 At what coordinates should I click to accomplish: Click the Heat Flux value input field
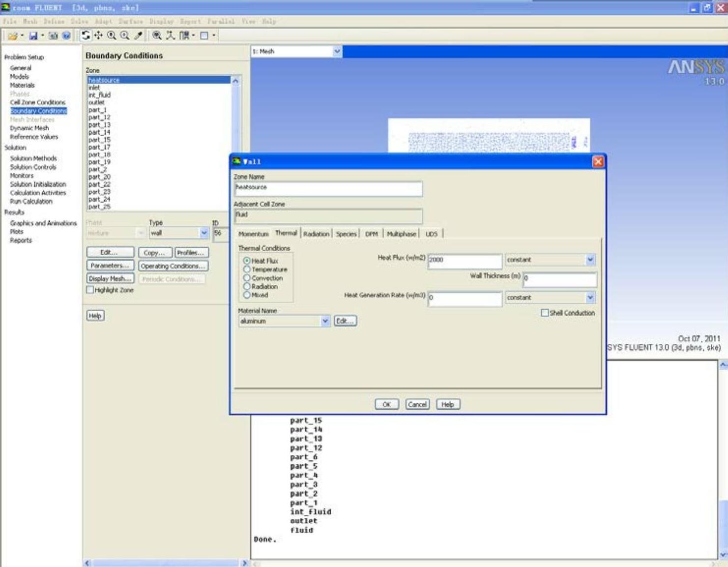tap(465, 260)
